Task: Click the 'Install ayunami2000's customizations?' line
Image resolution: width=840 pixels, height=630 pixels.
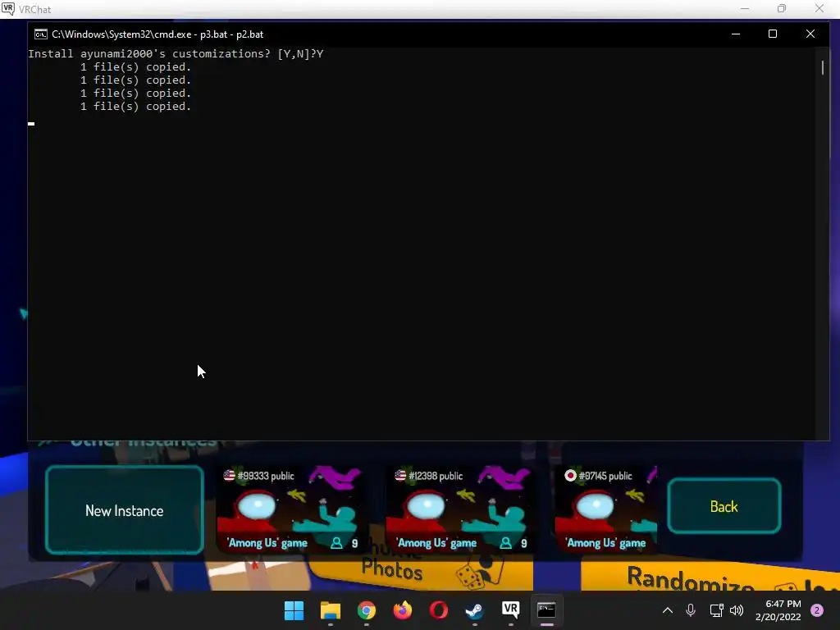Action: [176, 53]
